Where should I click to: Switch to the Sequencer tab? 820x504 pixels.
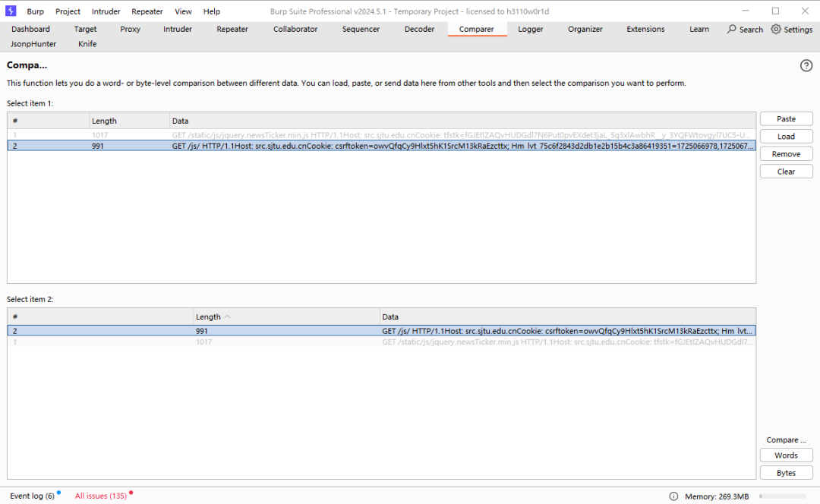tap(361, 30)
